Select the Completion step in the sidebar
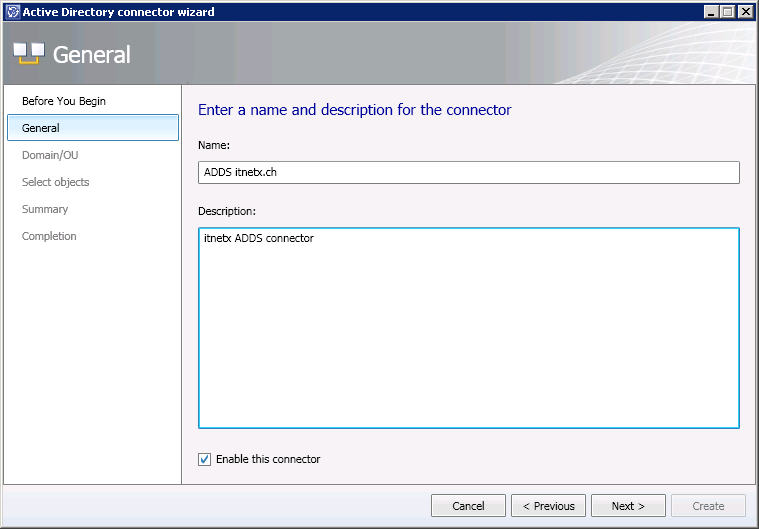 coord(49,236)
